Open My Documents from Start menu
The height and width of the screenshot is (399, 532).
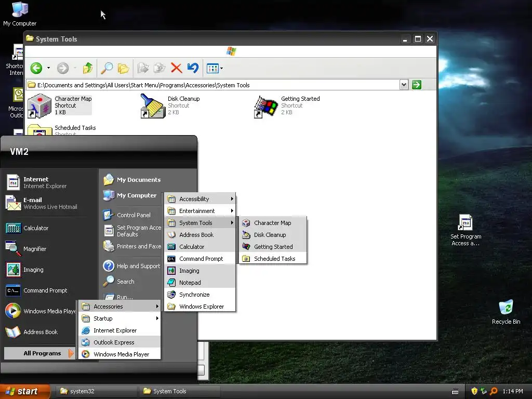(x=131, y=179)
